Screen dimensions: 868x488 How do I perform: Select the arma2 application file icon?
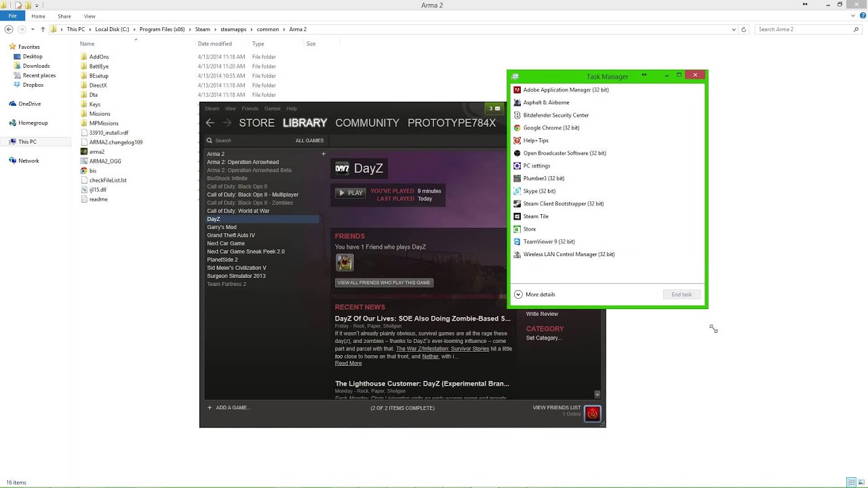84,152
